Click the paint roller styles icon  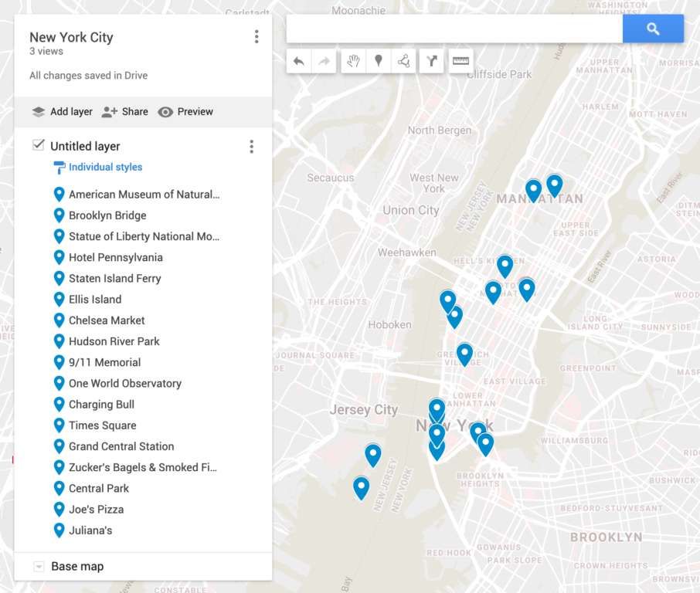coord(59,168)
